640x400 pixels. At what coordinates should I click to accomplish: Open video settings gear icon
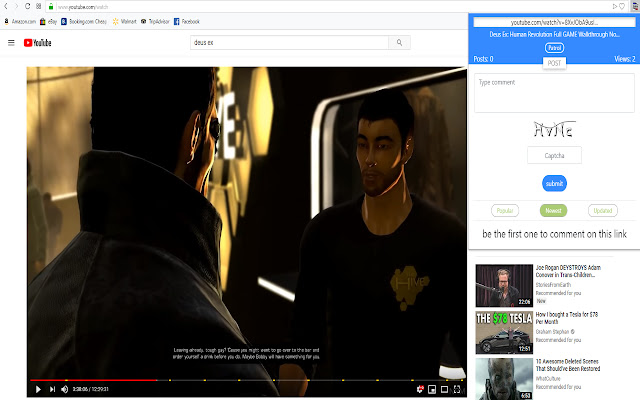[x=420, y=389]
